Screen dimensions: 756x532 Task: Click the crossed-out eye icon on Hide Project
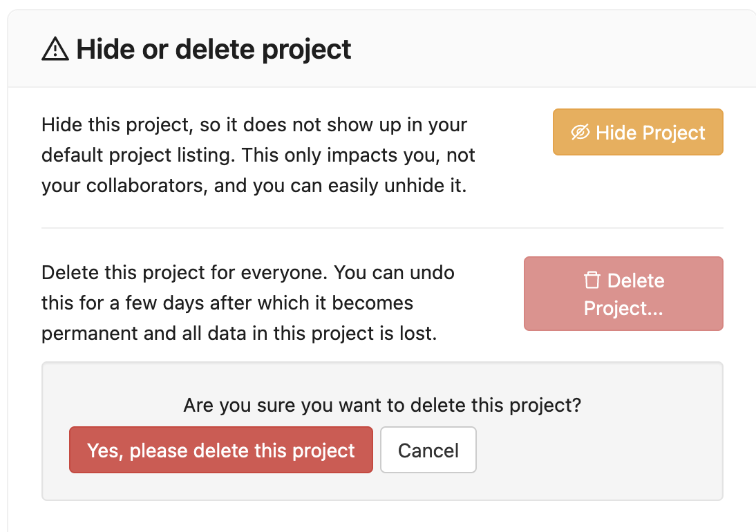click(x=580, y=133)
